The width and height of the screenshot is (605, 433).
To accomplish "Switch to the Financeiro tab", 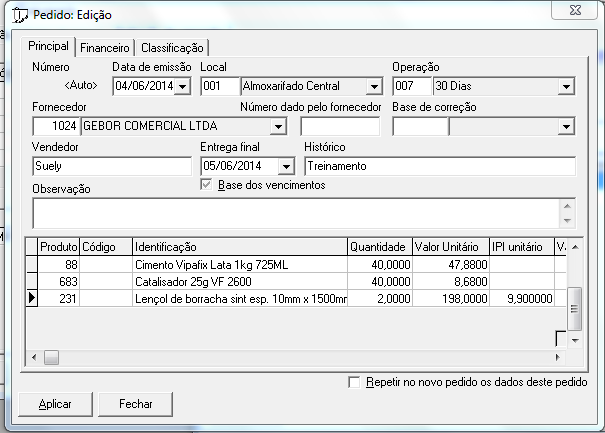I will pos(105,47).
